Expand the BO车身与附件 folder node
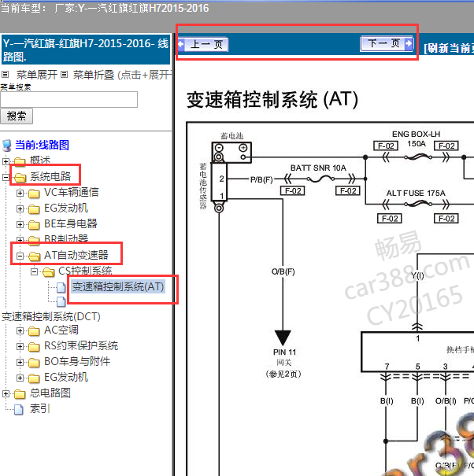The height and width of the screenshot is (476, 474). click(20, 362)
